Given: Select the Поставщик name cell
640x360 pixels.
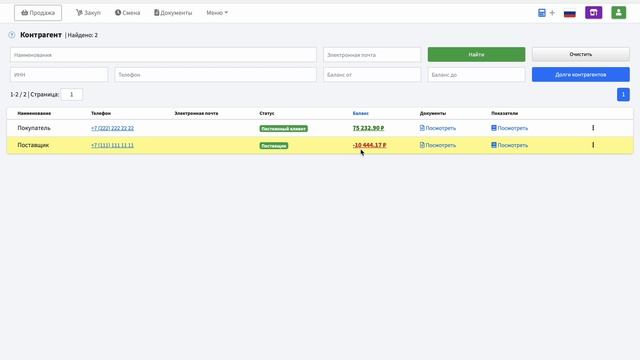Looking at the screenshot, I should pyautogui.click(x=33, y=145).
